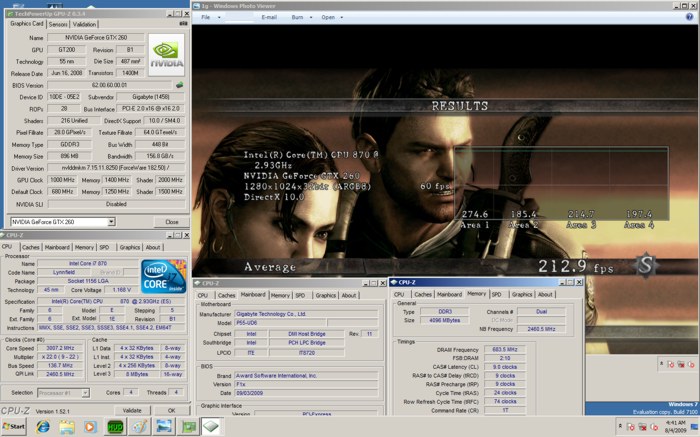This screenshot has height=437, width=700.
Task: Click the NVIDIA logo in GPU-Z
Action: 166,54
